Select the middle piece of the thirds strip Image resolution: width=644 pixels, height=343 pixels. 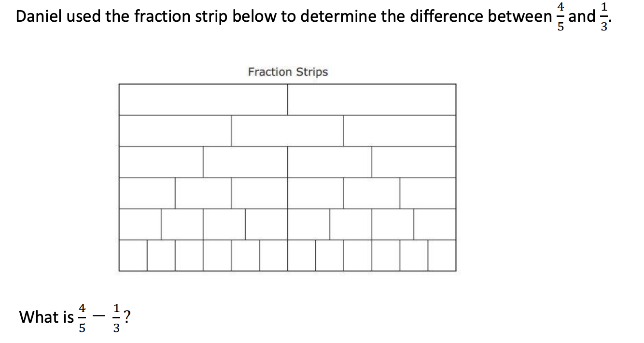287,130
